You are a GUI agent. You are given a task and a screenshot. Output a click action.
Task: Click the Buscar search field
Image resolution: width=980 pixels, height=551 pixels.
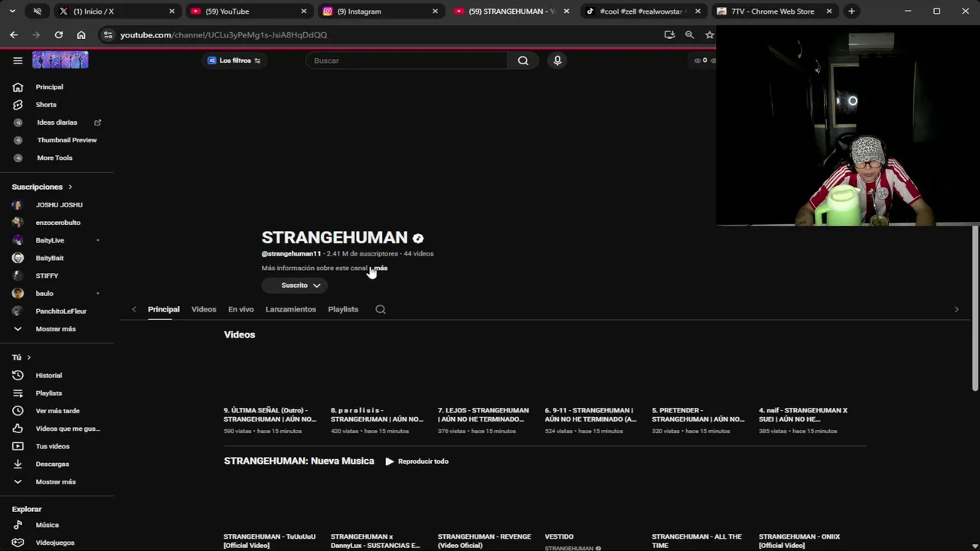[x=406, y=60]
